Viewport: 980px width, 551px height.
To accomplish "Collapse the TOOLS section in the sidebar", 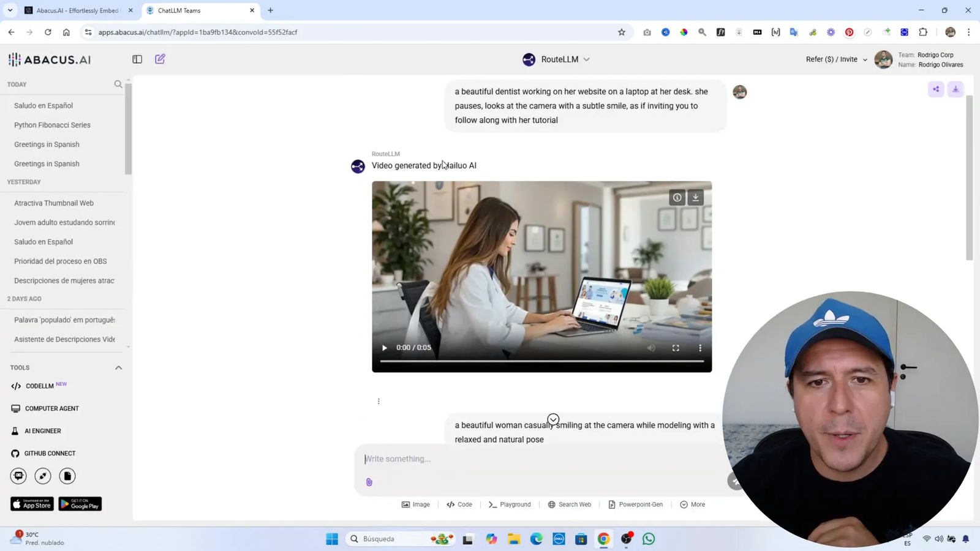I will (118, 367).
